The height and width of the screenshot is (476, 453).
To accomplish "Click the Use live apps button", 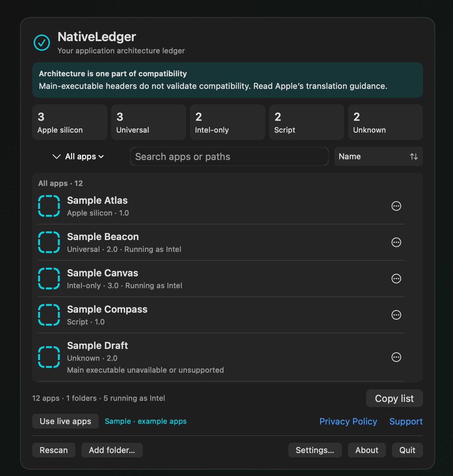I will (x=66, y=421).
